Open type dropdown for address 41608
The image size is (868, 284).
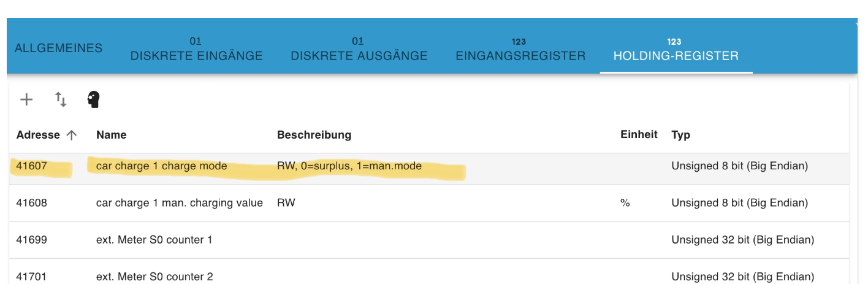coord(740,203)
